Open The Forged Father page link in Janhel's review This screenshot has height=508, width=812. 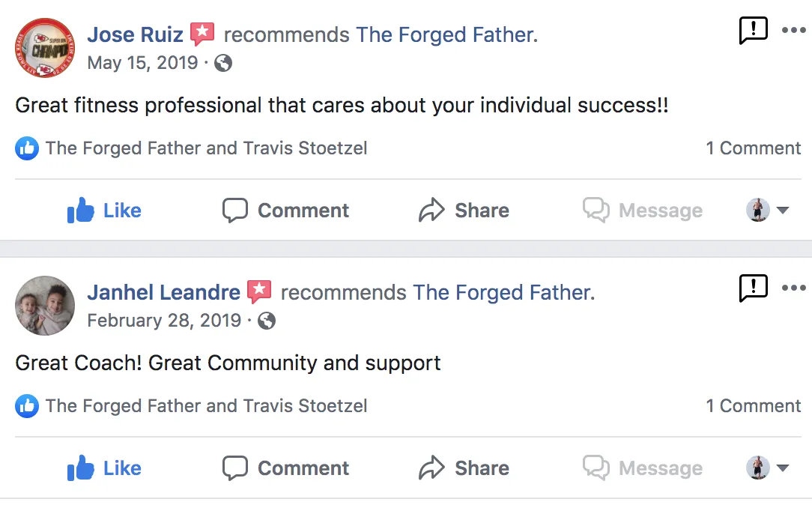point(503,292)
